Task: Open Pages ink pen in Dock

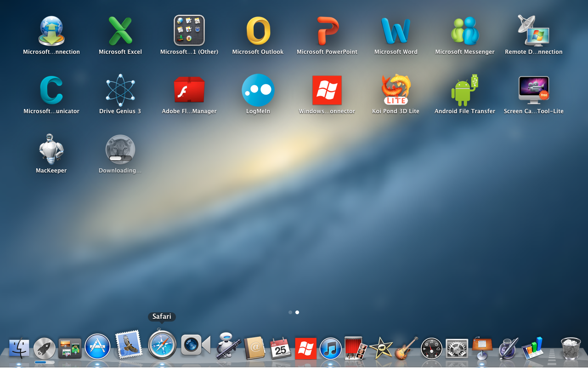Action: [508, 348]
